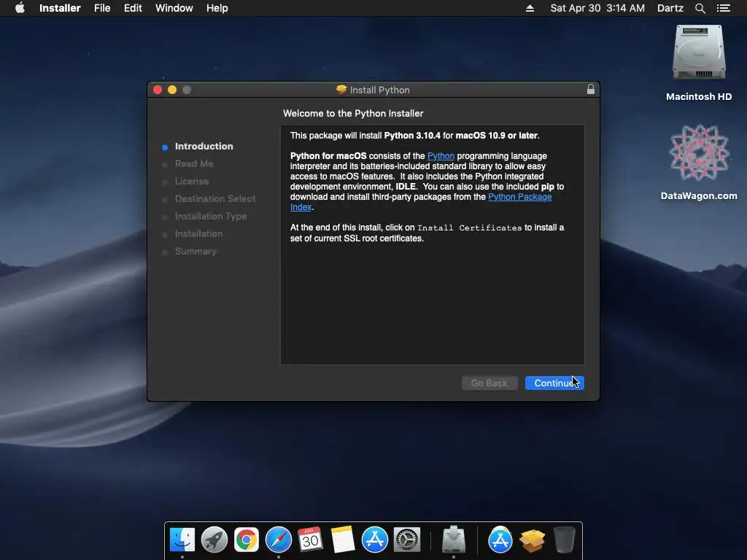
Task: Open the Dartz user menu
Action: pyautogui.click(x=670, y=8)
